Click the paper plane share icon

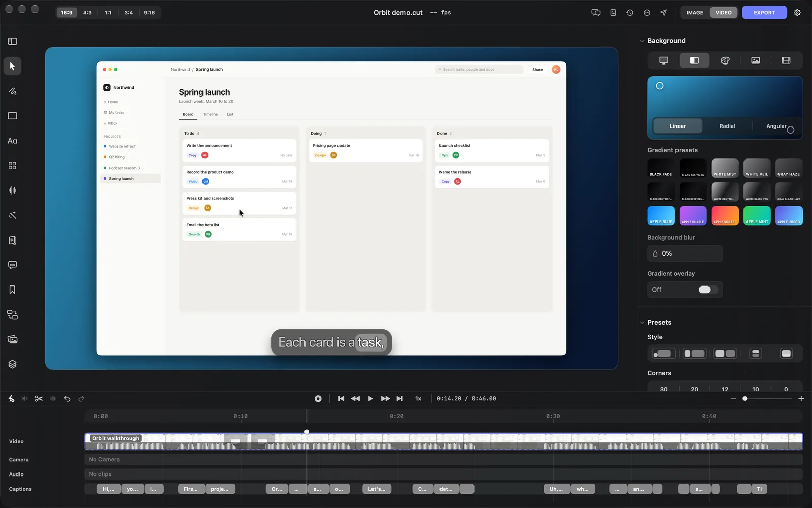point(663,13)
